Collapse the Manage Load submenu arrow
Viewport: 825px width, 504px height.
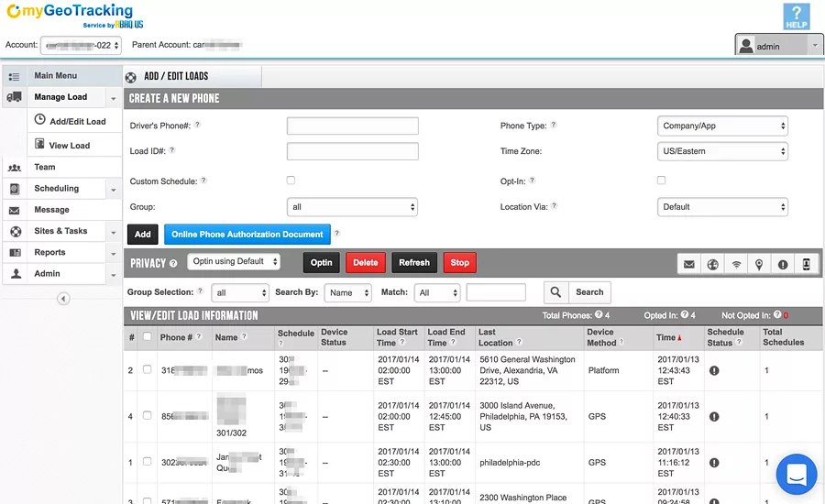(x=113, y=98)
